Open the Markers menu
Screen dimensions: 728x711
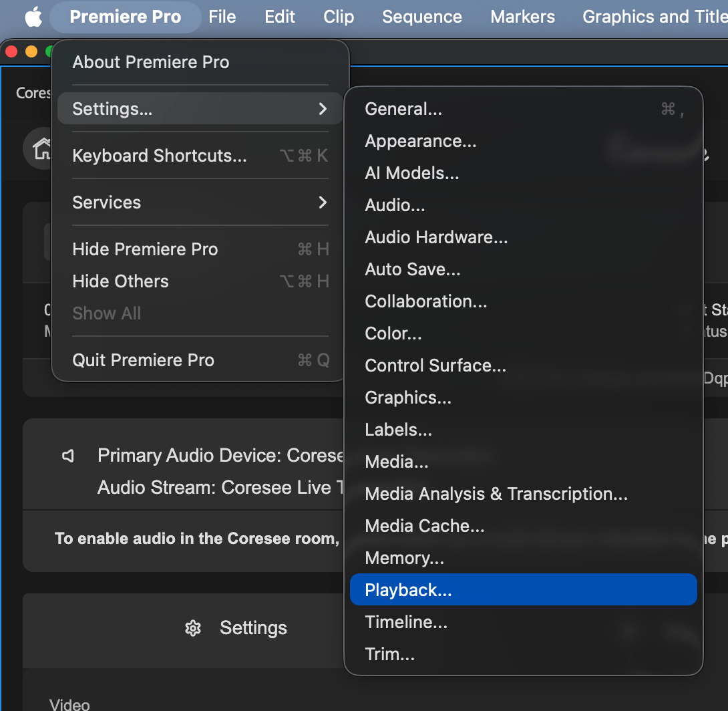coord(522,17)
